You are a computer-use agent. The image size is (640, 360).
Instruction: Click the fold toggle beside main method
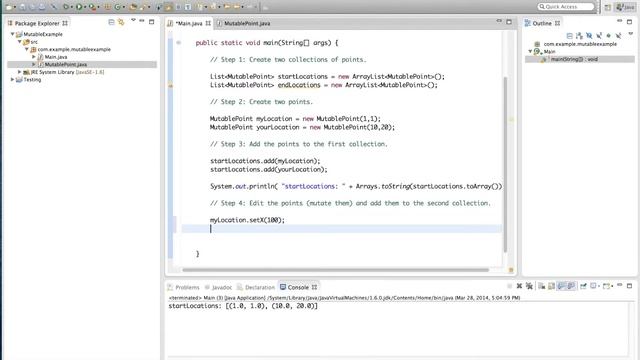pos(178,42)
